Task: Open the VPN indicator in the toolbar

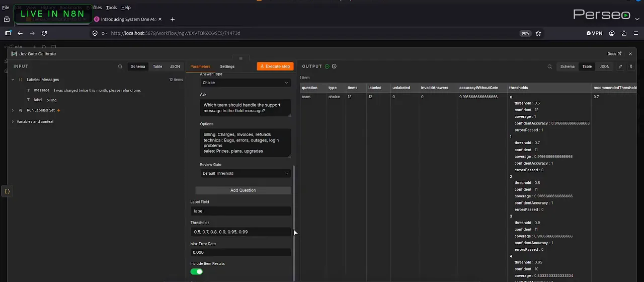Action: 594,33
